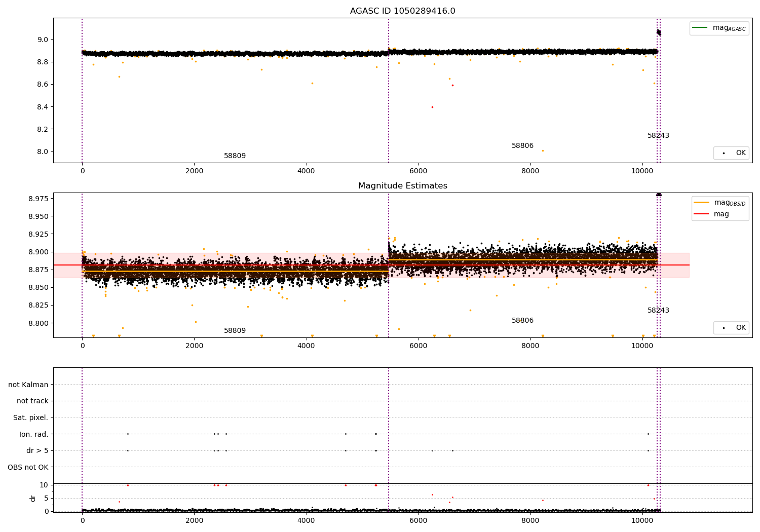This screenshot has width=760, height=532.
Task: Click the 8.875 tick on middle plot
Action: (x=39, y=270)
